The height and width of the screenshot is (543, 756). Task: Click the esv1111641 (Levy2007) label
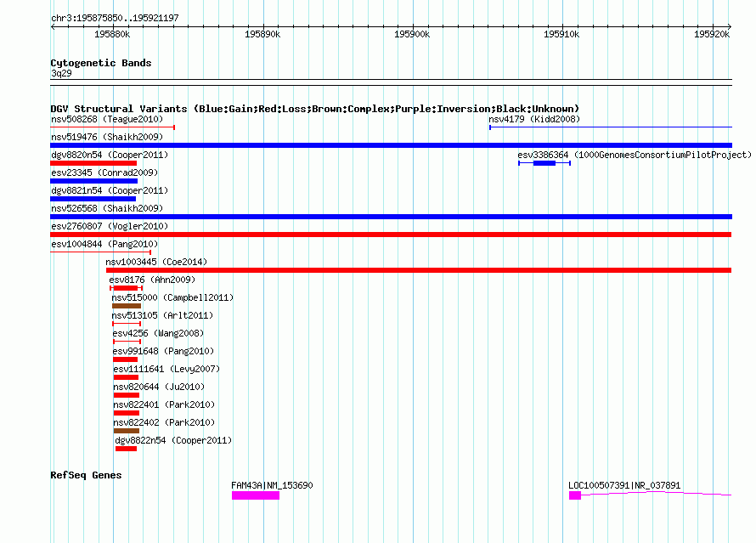tap(166, 369)
